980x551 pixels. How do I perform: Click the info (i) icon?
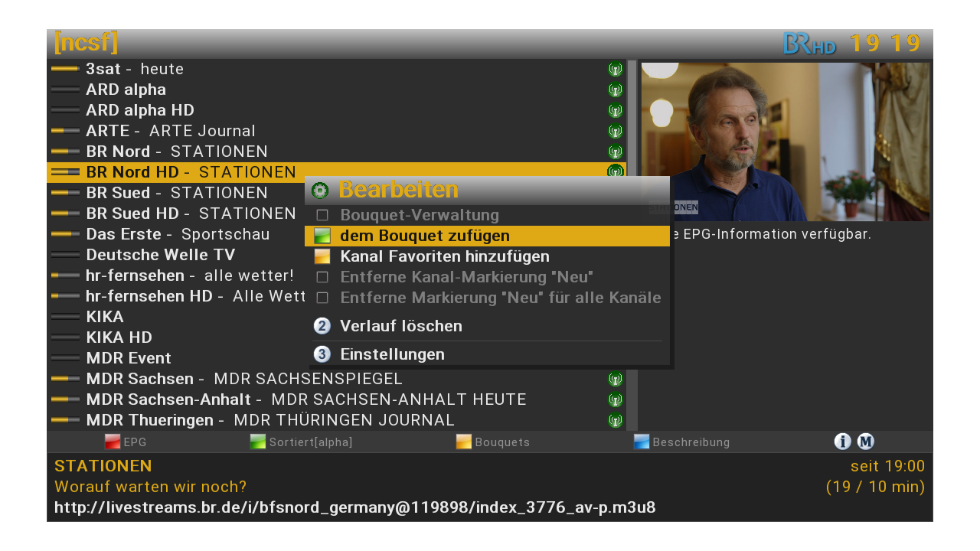842,442
